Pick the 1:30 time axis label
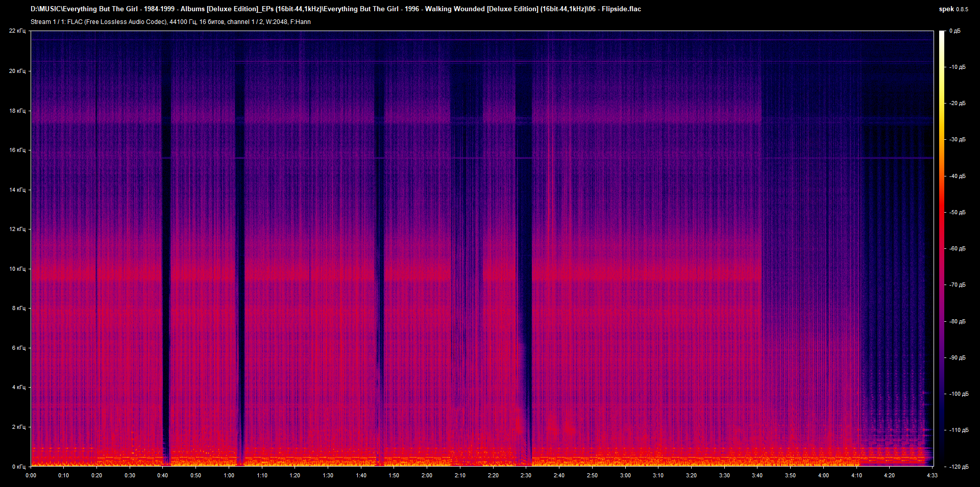 [x=328, y=475]
